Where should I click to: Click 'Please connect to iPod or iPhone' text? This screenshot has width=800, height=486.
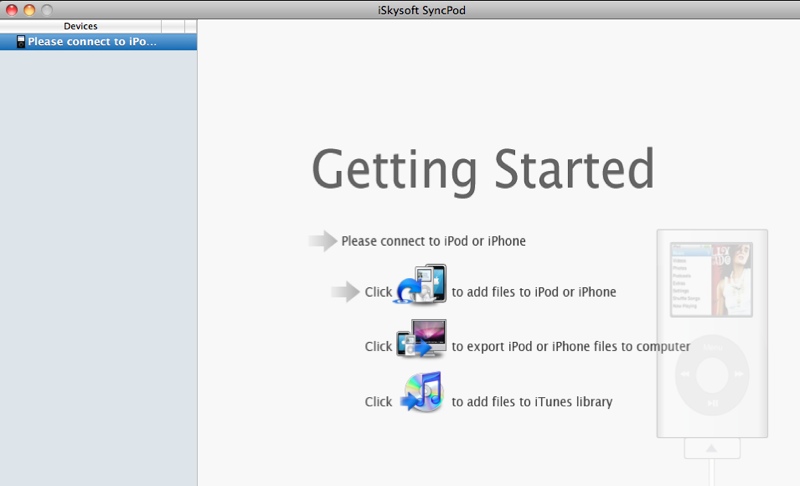(433, 241)
